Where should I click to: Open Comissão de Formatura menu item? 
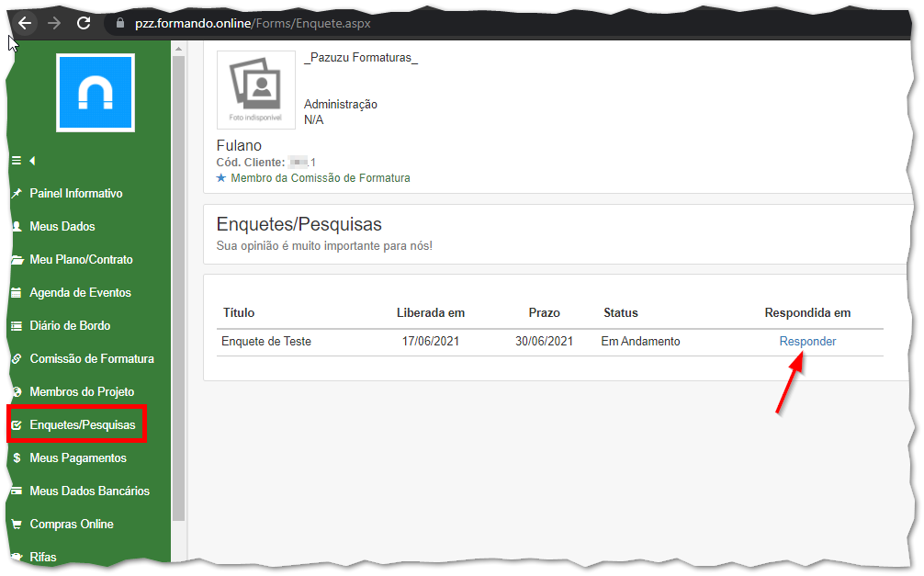tap(92, 358)
